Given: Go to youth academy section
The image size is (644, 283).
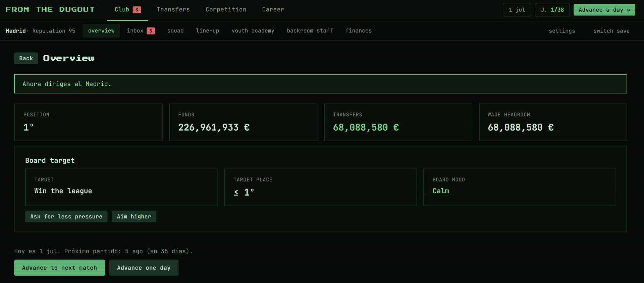Looking at the screenshot, I should pos(253,31).
